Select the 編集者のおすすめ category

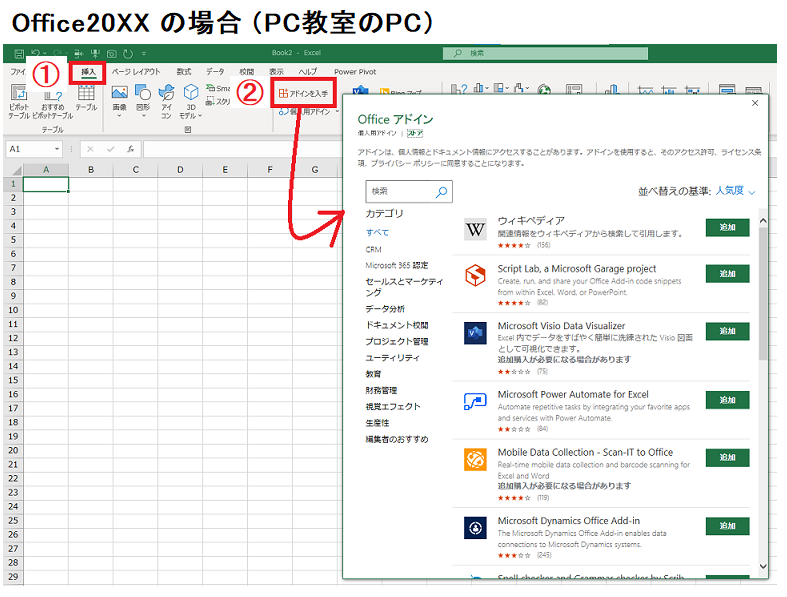point(397,439)
